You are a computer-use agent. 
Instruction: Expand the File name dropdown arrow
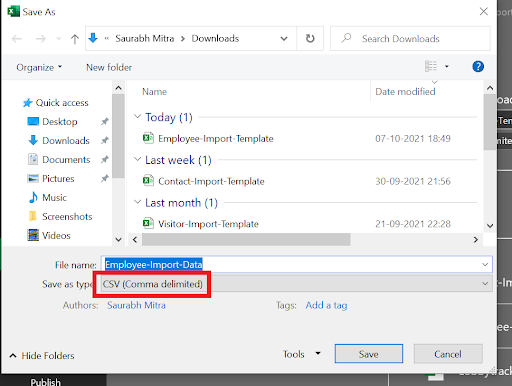(x=485, y=265)
